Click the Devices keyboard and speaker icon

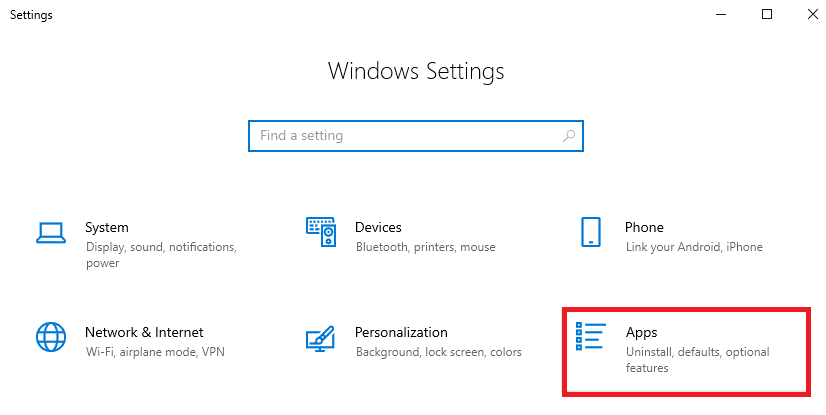pos(321,232)
